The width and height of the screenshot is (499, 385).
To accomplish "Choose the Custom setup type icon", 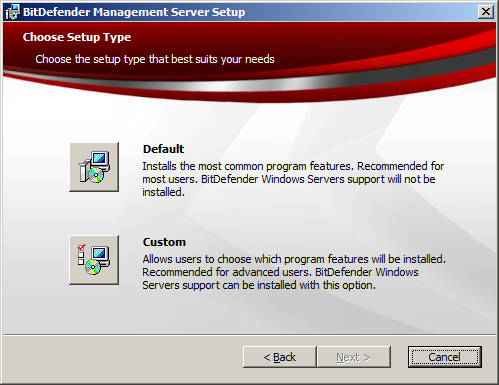I will [94, 260].
